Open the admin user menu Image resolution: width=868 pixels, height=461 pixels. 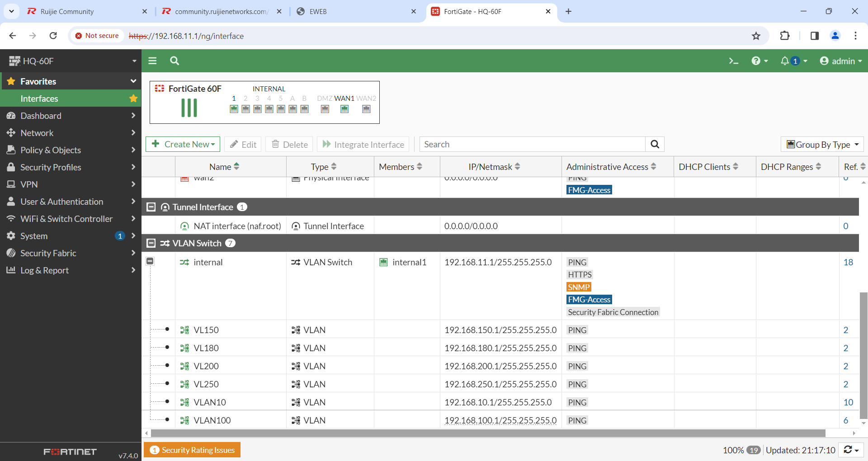[x=841, y=61]
